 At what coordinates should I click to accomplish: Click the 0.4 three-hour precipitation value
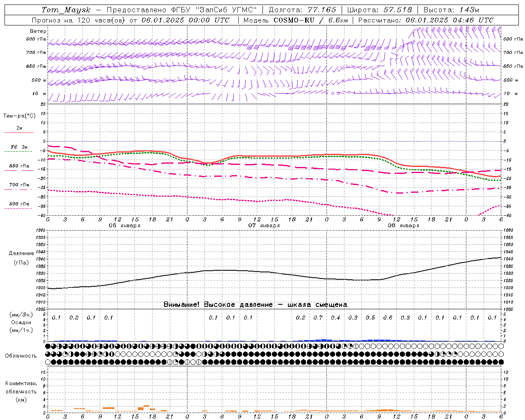click(336, 318)
